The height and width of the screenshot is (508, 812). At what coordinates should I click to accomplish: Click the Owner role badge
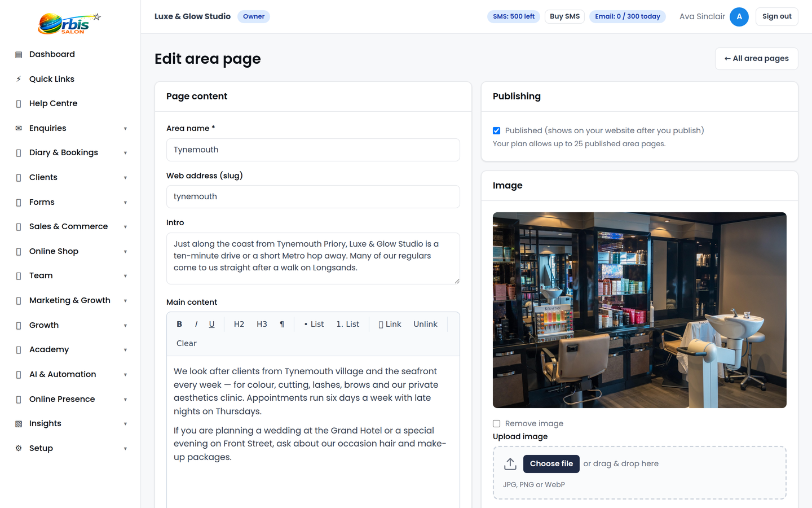click(x=254, y=16)
